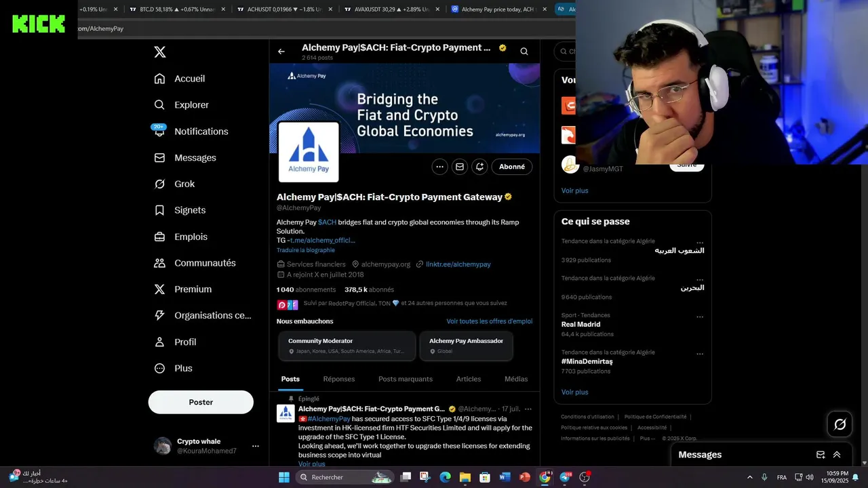The width and height of the screenshot is (868, 488).
Task: Click Voir plus under suggested accounts
Action: click(575, 190)
